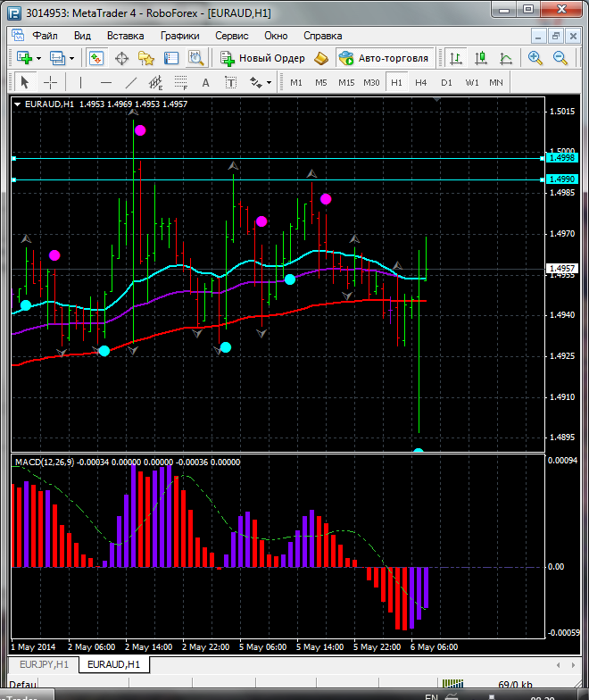Click the connection status bars indicator
The height and width of the screenshot is (700, 589).
tap(453, 684)
